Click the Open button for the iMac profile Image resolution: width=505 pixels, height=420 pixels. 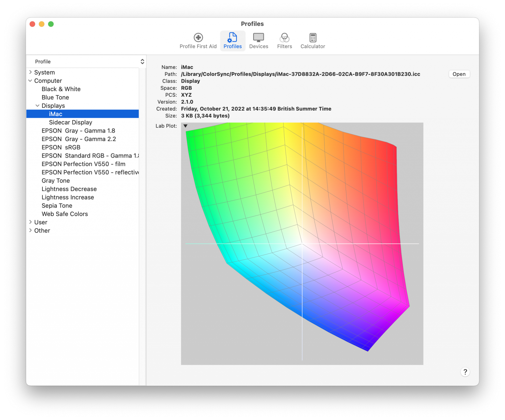[x=459, y=74]
